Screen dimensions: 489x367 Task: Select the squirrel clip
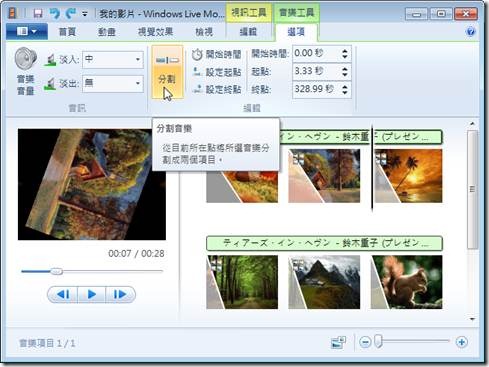click(407, 282)
